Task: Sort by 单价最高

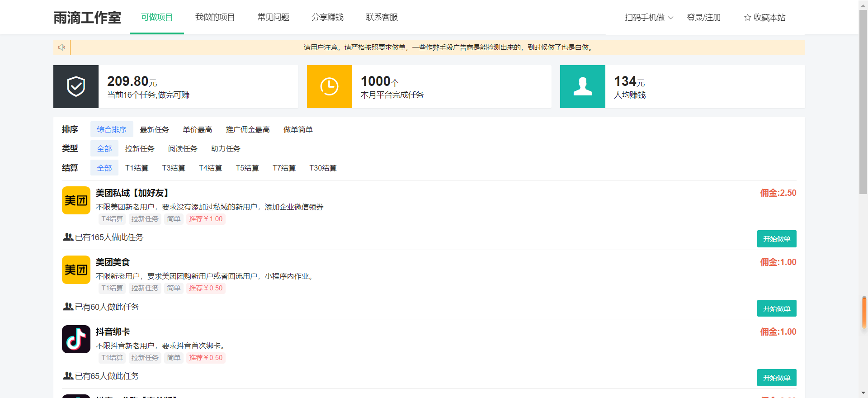Action: 198,129
